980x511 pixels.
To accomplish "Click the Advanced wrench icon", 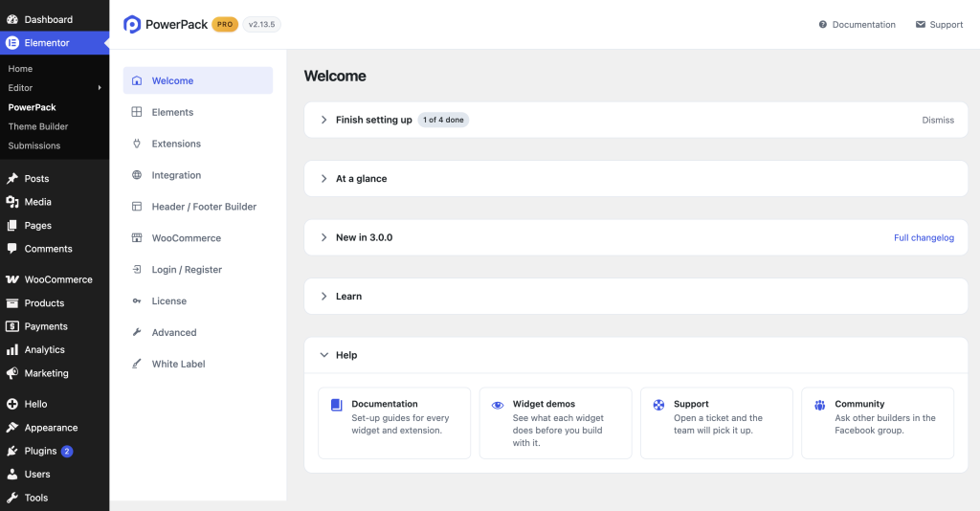I will [137, 332].
